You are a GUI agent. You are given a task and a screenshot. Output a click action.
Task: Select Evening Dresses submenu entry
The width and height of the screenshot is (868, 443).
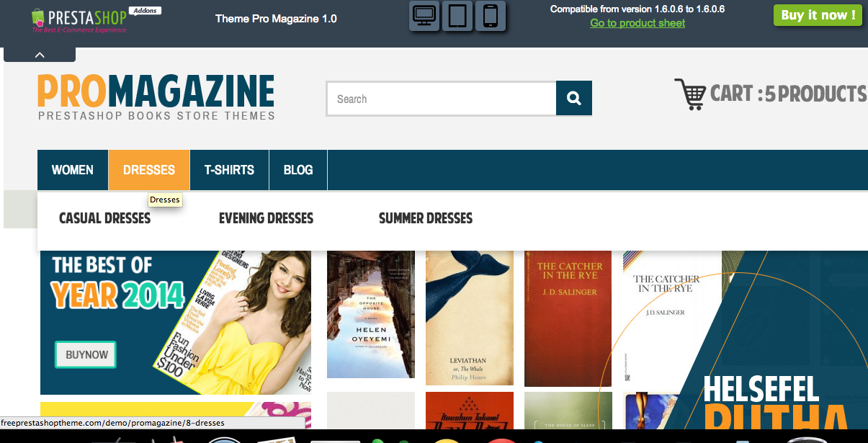(266, 218)
